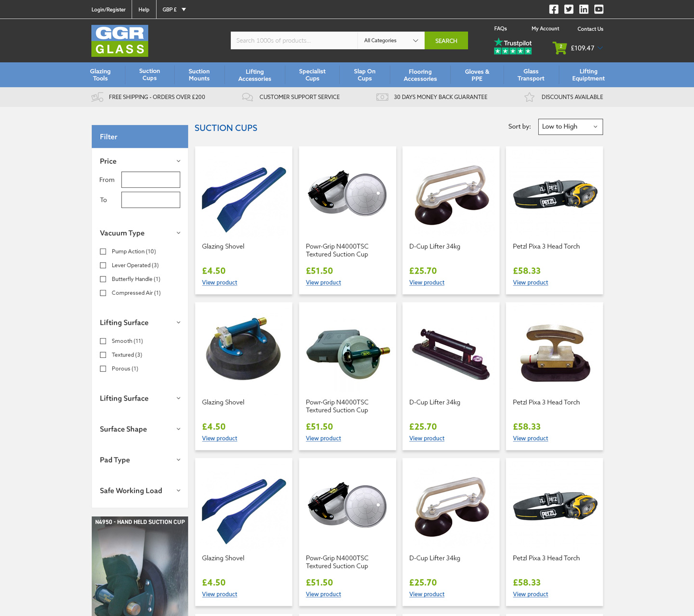Click the free shipping truck icon
Viewport: 694px width, 616px height.
(97, 97)
